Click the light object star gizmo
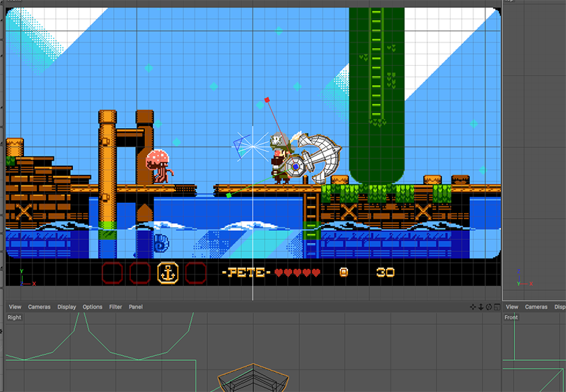Image resolution: width=566 pixels, height=392 pixels. click(x=253, y=146)
